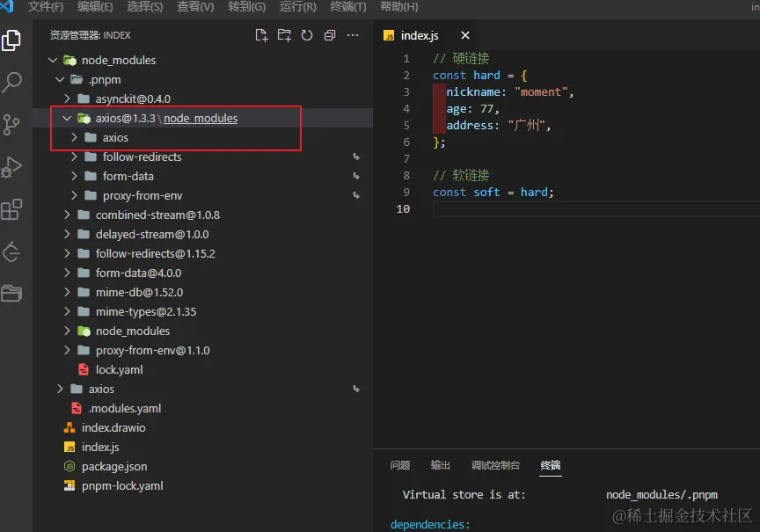The width and height of the screenshot is (760, 532).
Task: Open the lock.yaml file
Action: 120,369
